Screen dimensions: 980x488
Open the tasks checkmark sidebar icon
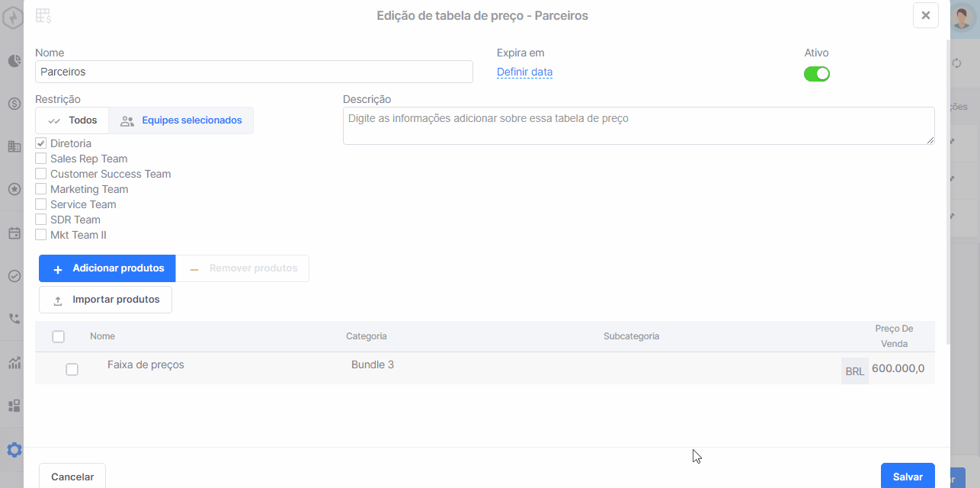tap(14, 276)
